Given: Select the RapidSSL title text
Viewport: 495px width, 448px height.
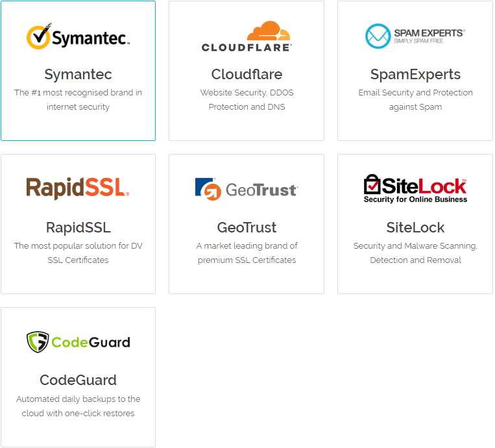Looking at the screenshot, I should click(x=78, y=227).
